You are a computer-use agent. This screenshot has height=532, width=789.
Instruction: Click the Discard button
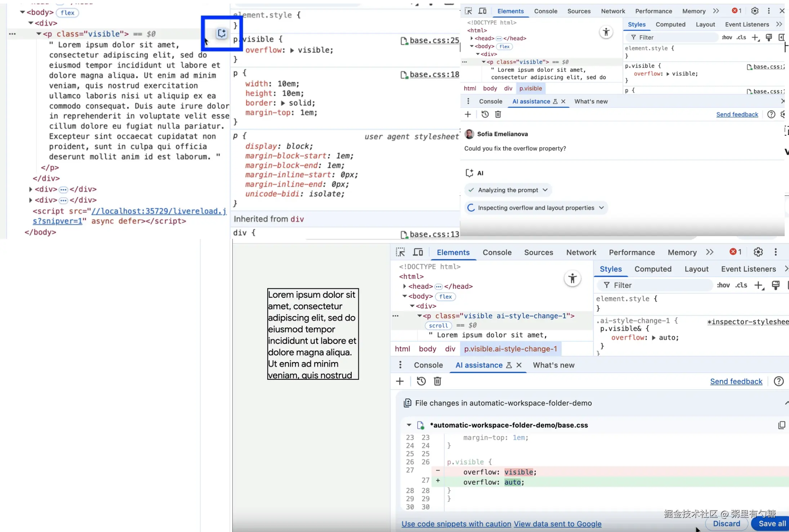coord(726,524)
